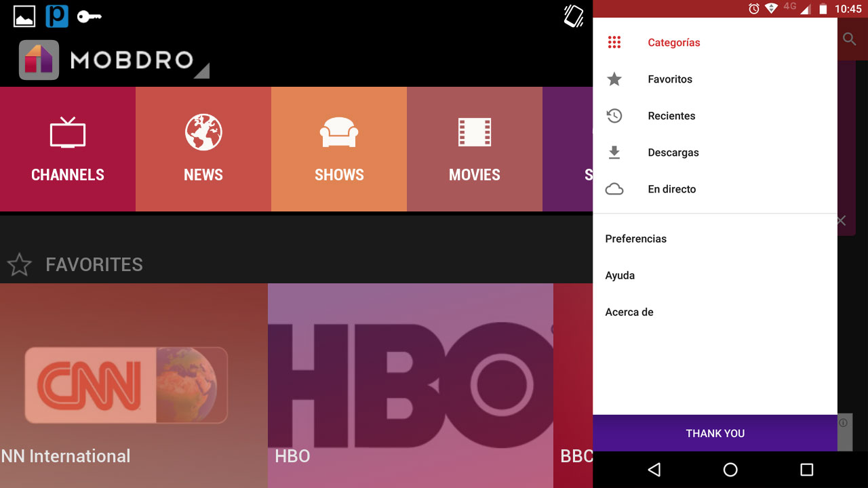Image resolution: width=868 pixels, height=488 pixels.
Task: Tap the Wi-Fi status icon
Action: (x=771, y=9)
